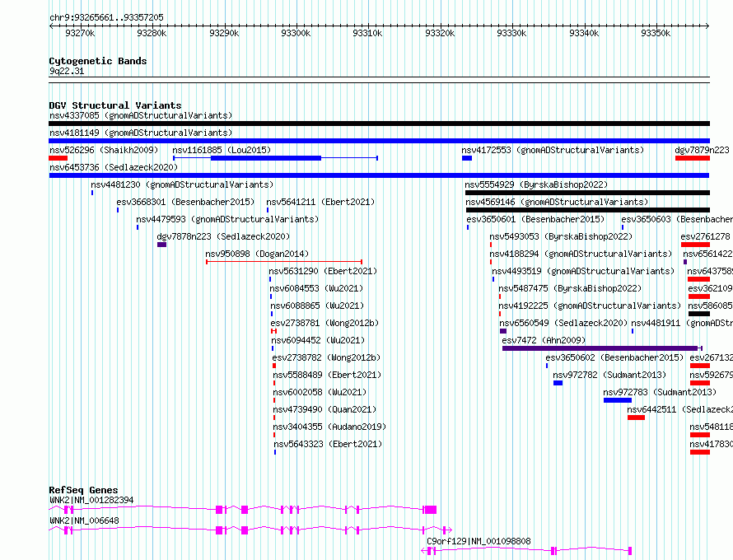
Task: Open nsv6094452 (Wu2021) variant
Action: [x=319, y=340]
